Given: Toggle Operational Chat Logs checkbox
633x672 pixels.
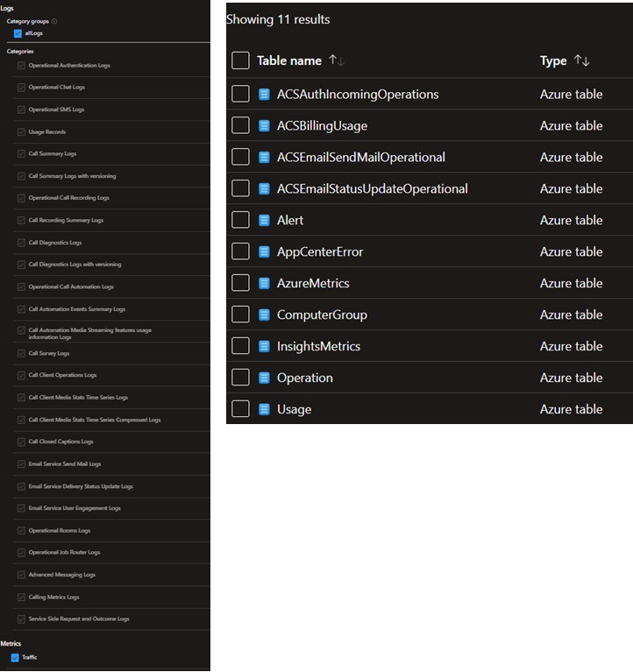Looking at the screenshot, I should click(x=21, y=88).
